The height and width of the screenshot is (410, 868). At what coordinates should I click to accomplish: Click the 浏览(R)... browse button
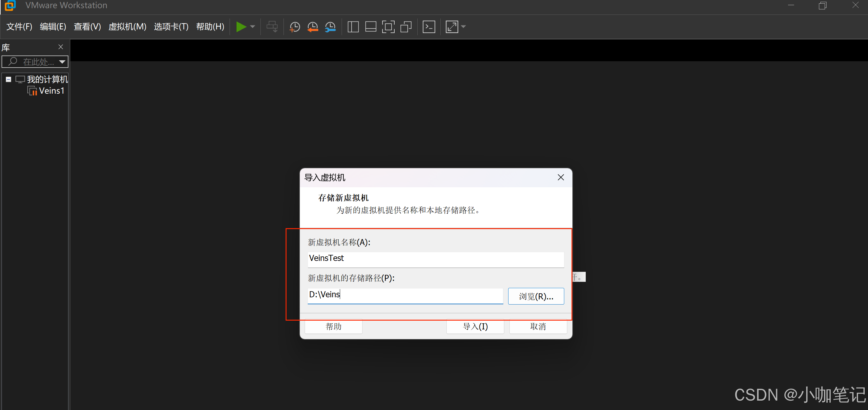535,296
